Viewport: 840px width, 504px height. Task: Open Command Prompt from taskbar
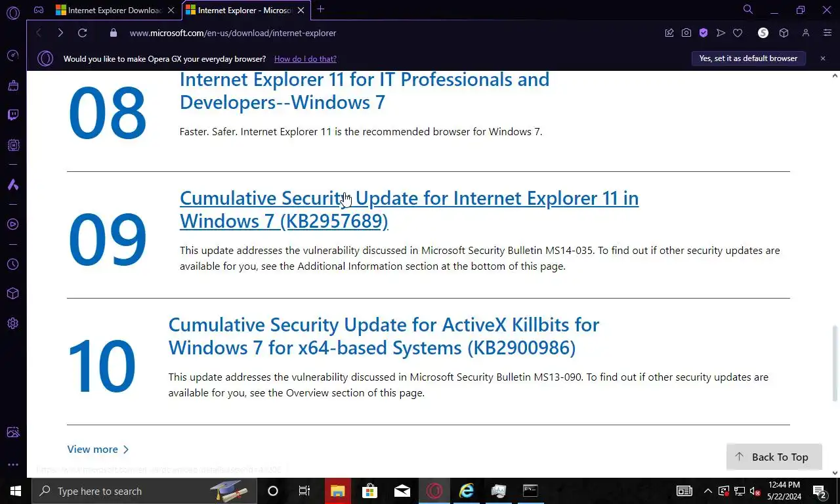[x=530, y=491]
